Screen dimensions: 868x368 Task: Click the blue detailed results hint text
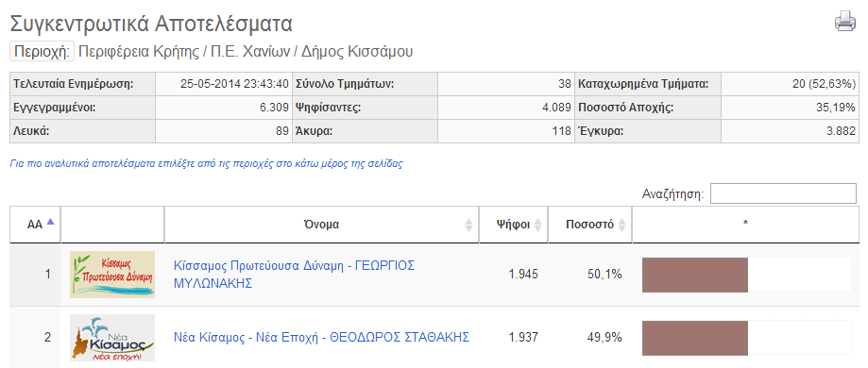point(206,164)
